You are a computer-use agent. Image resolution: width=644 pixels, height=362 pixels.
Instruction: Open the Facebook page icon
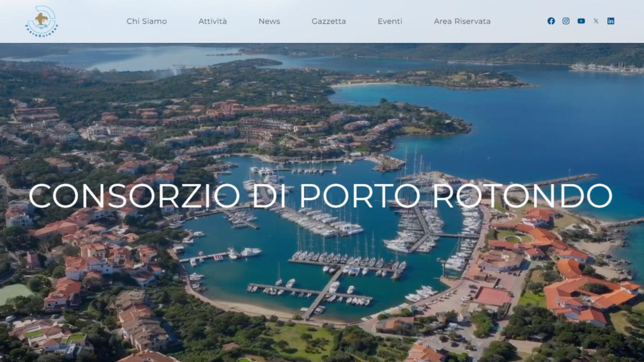(551, 21)
